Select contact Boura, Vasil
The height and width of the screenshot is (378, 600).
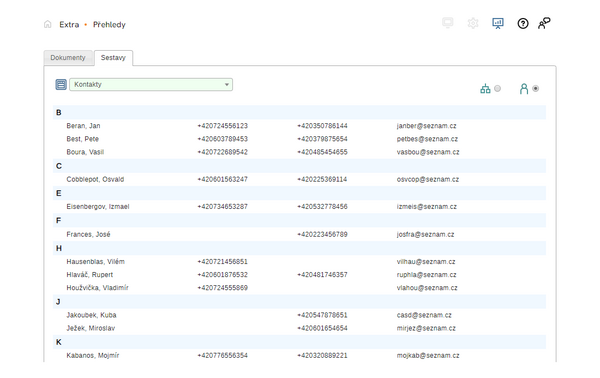coord(85,152)
